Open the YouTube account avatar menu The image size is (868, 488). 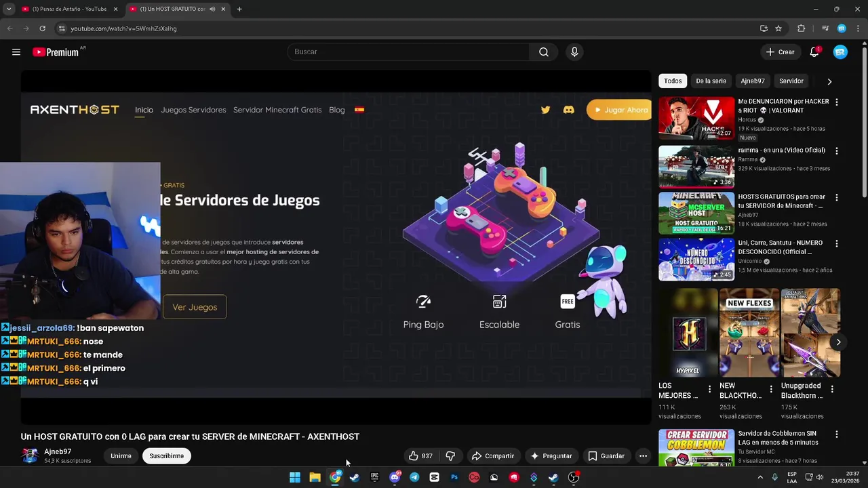840,52
